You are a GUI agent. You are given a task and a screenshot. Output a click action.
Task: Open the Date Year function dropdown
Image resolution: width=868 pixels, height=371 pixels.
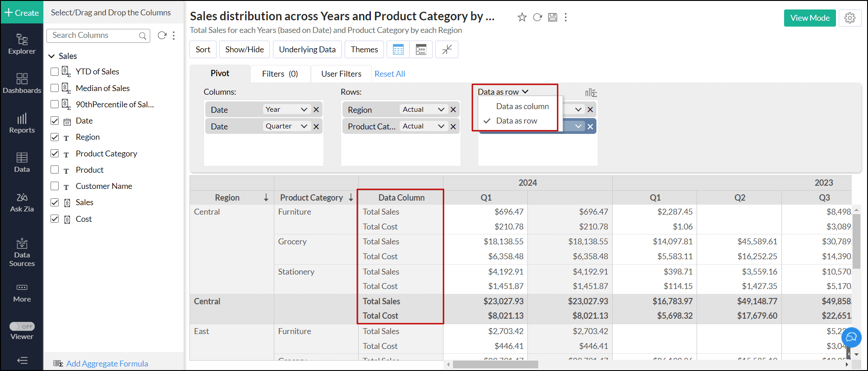[x=304, y=110]
